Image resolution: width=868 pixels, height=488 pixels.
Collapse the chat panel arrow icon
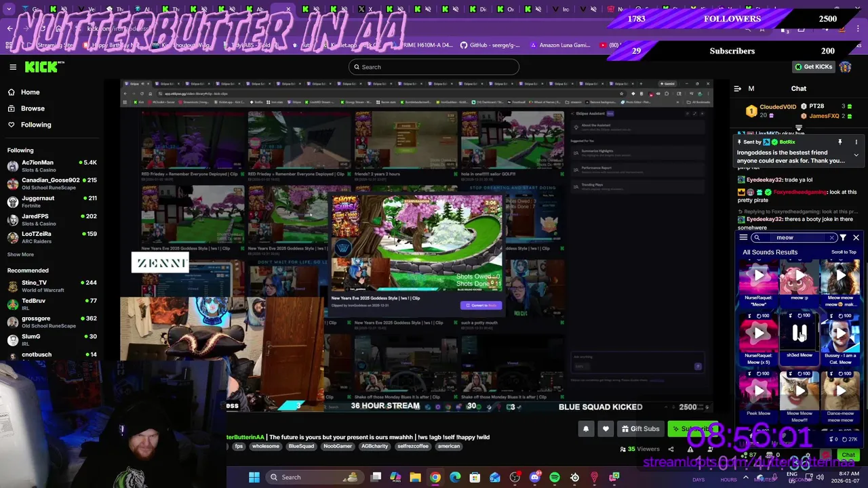(737, 89)
